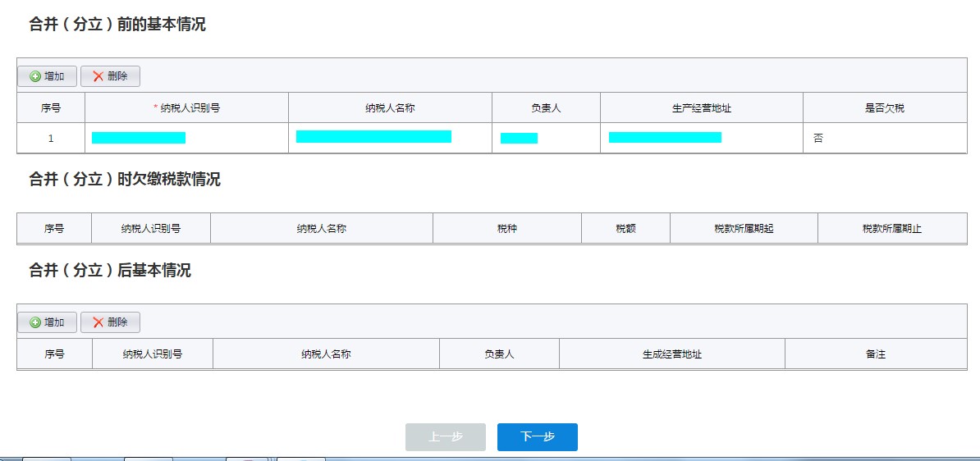Click the 税款所属期止 column header
980x461 pixels.
(892, 229)
